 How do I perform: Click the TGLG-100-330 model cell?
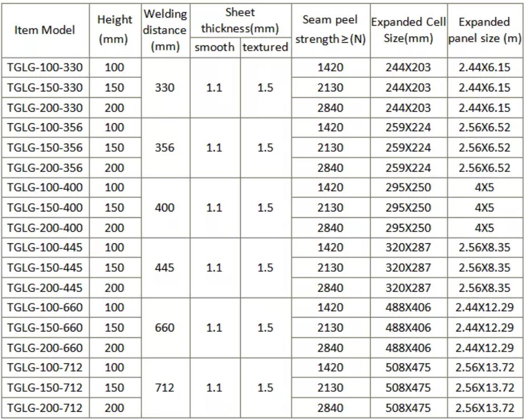click(45, 68)
